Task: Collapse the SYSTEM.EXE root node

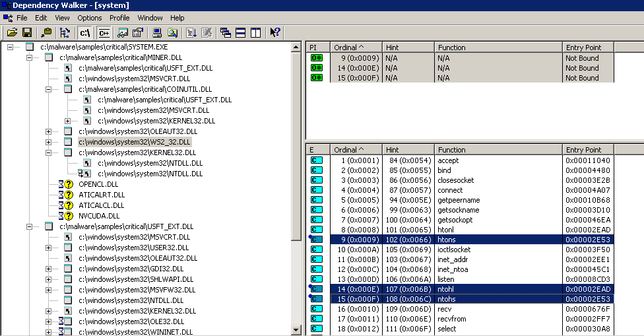Action: [x=10, y=47]
